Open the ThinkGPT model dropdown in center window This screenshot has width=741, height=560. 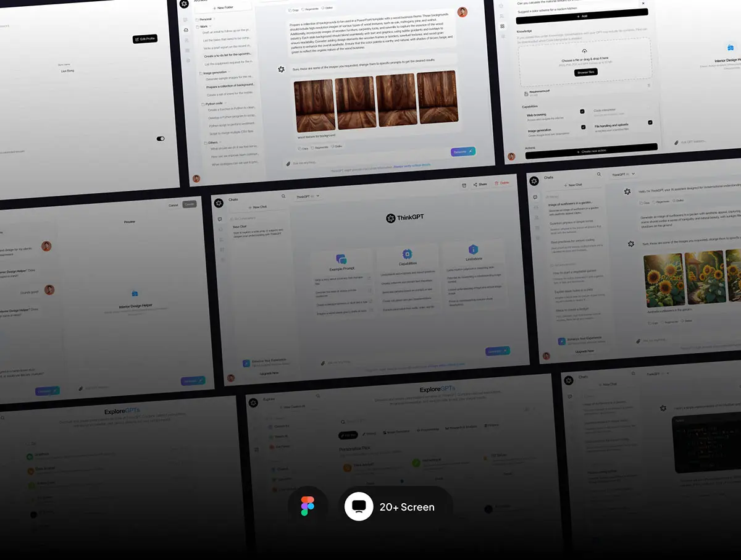308,196
